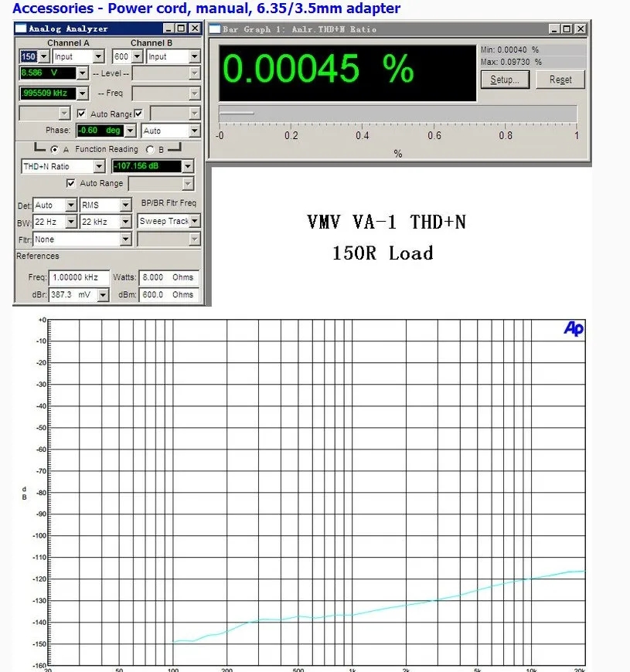Click the 995509 kHz frequency reading
630x672 pixels.
[x=48, y=93]
